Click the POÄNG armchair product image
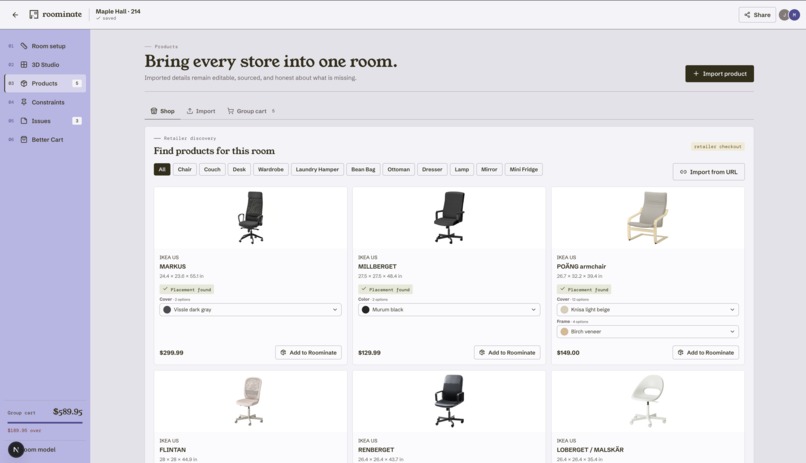This screenshot has width=806, height=463. pos(648,217)
